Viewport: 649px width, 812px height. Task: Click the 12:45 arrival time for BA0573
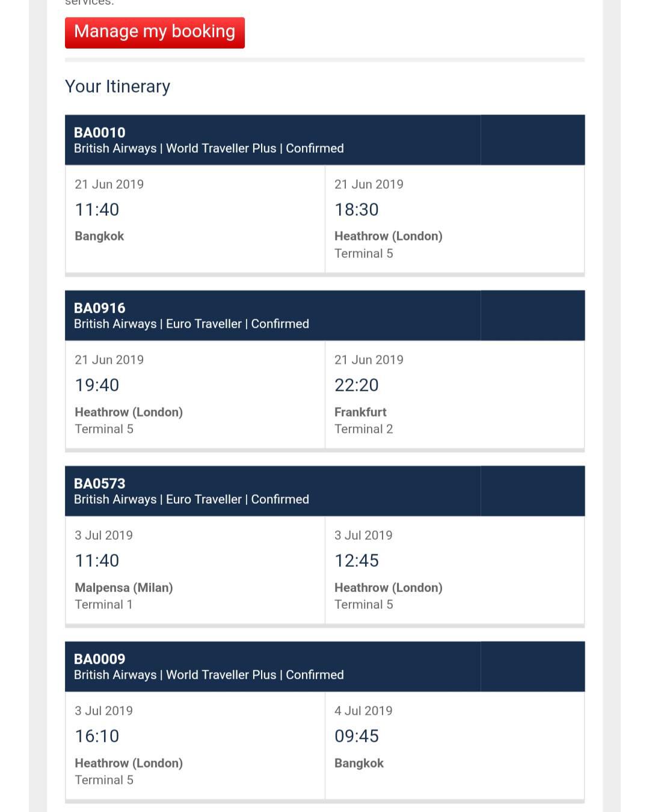(357, 561)
